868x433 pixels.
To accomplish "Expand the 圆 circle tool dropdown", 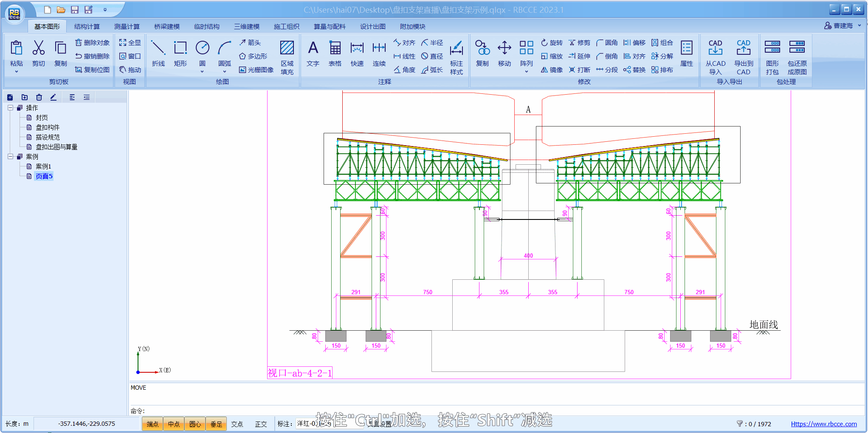I will coord(202,72).
